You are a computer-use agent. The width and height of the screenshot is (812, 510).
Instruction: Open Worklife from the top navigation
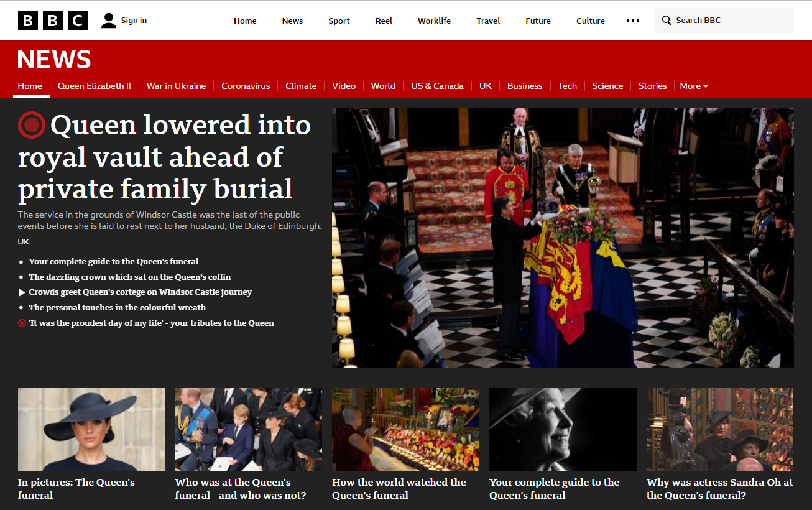(434, 21)
